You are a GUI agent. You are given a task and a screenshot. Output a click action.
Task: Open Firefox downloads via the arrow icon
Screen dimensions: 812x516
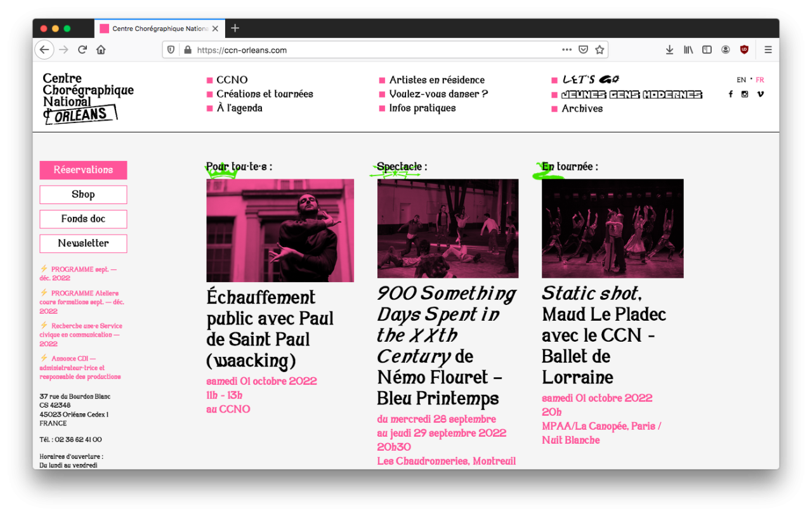[669, 49]
